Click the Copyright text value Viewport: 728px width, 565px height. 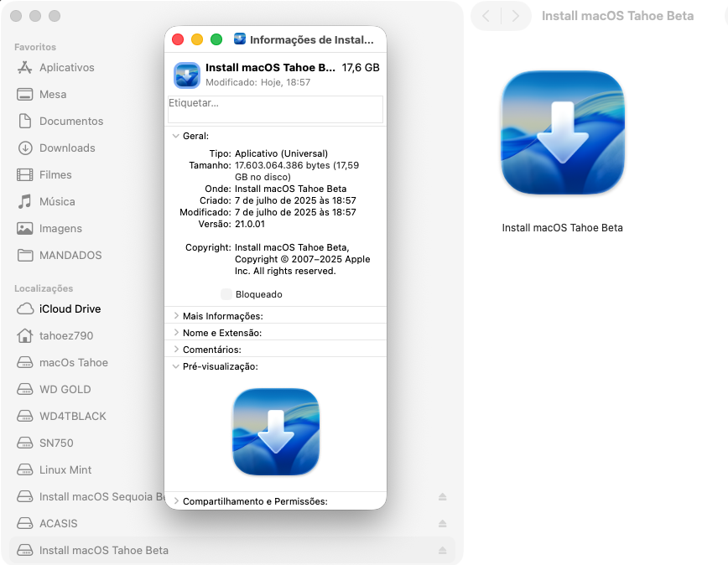point(302,259)
